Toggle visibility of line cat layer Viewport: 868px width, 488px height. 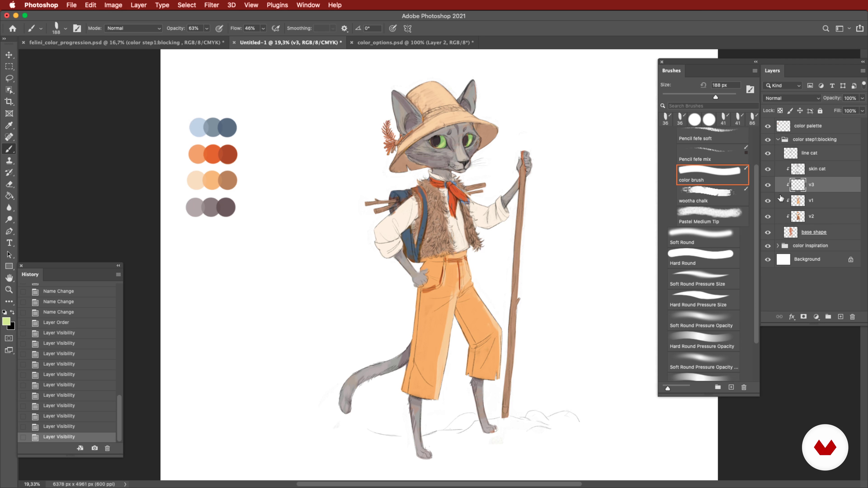point(768,153)
